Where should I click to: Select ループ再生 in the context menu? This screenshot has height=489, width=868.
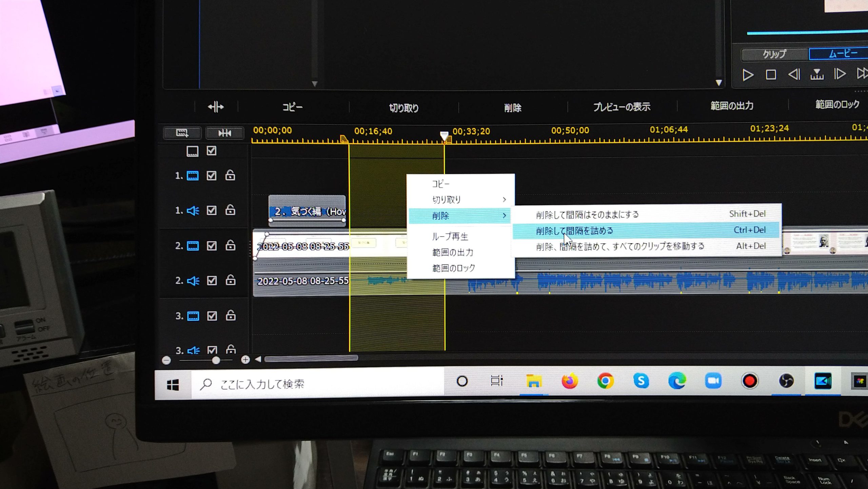tap(460, 236)
